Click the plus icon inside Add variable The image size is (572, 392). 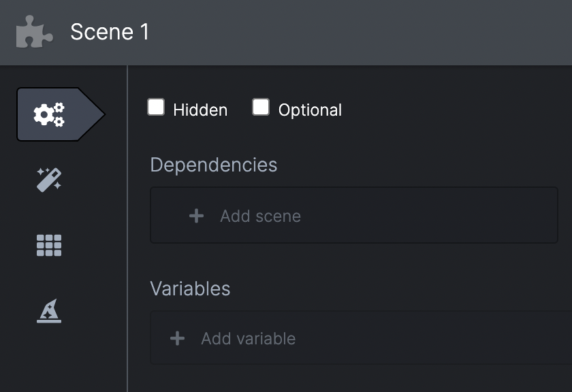[177, 338]
